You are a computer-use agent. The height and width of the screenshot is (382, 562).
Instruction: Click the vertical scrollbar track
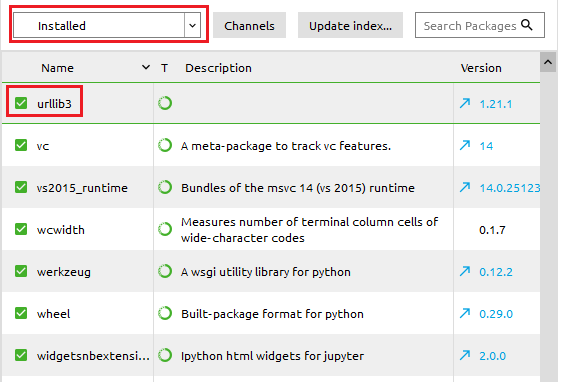click(548, 226)
